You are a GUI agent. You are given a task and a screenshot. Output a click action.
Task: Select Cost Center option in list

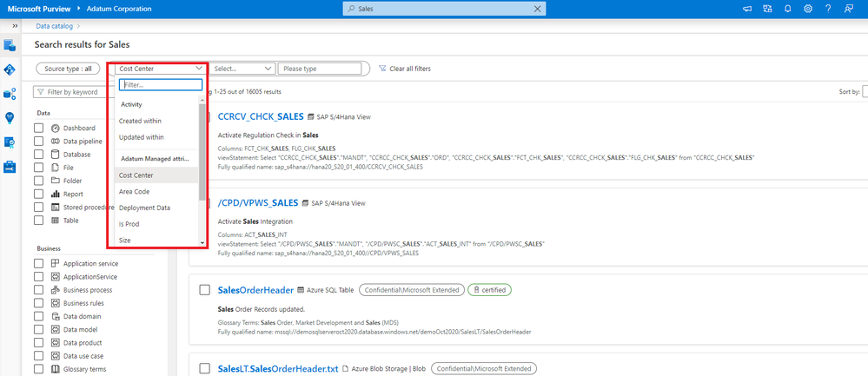click(156, 175)
